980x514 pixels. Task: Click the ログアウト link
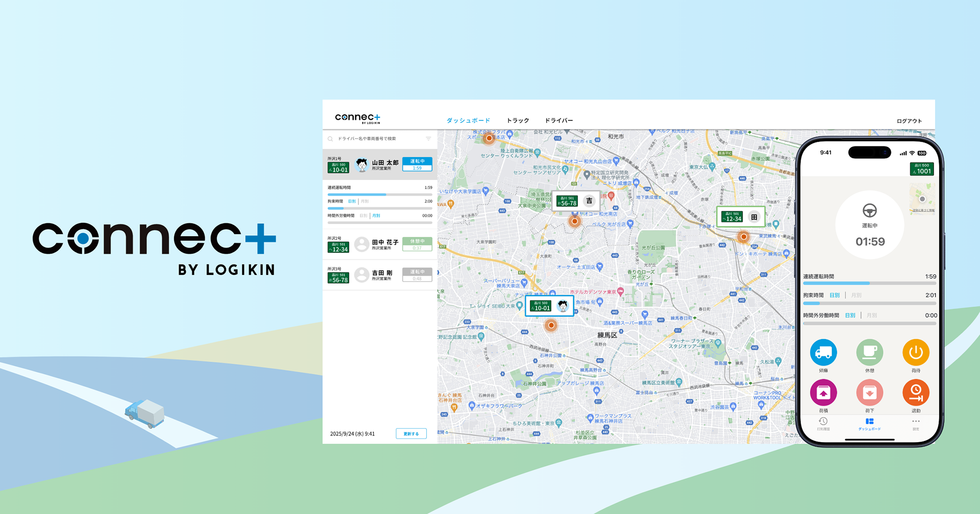909,121
